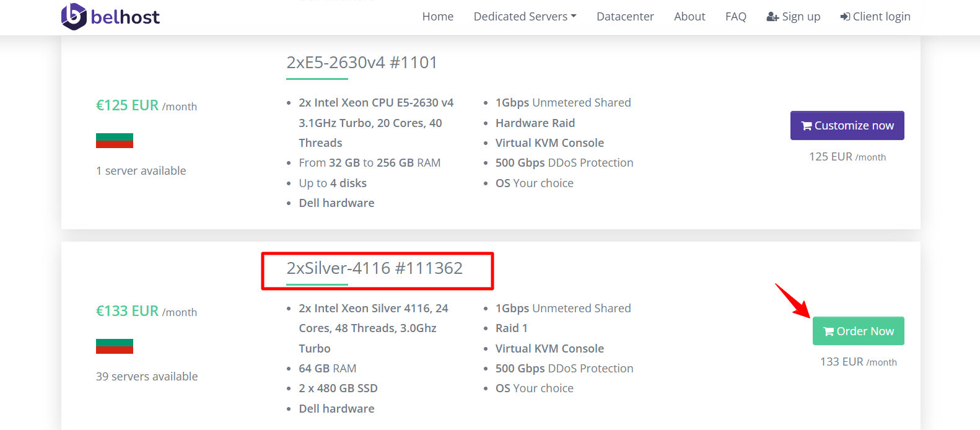Open the Home menu item
The image size is (980, 430).
(x=438, y=17)
